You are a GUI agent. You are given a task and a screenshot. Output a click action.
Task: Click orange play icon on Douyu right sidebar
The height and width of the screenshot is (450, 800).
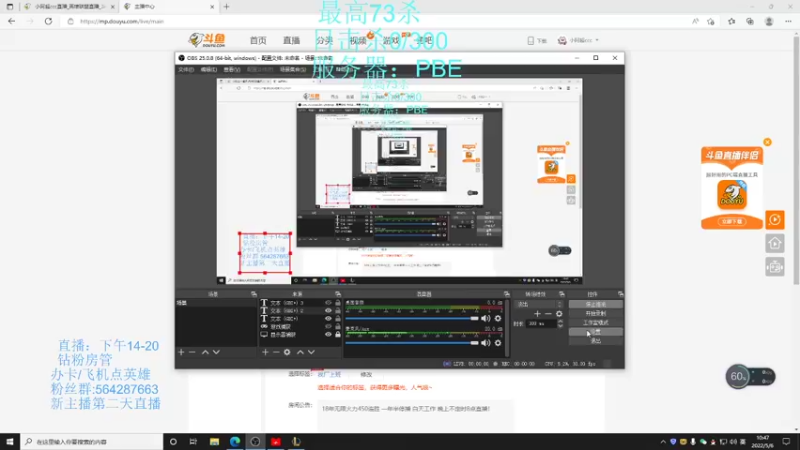[774, 220]
